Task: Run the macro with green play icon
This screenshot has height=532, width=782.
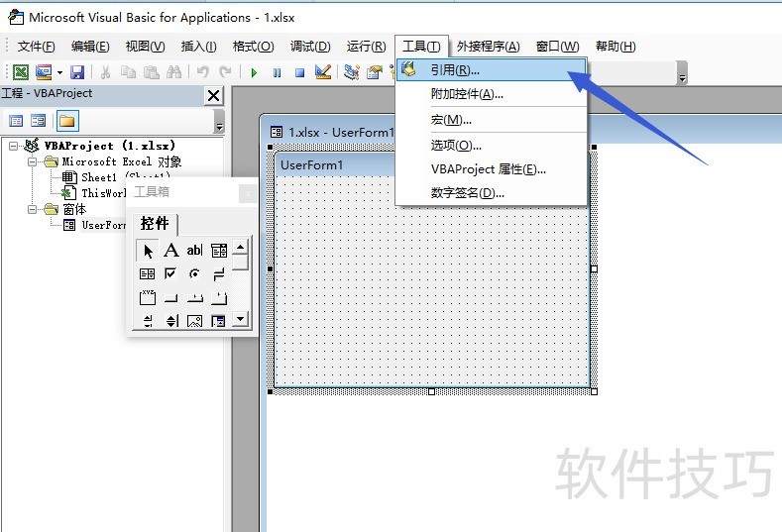Action: point(254,72)
